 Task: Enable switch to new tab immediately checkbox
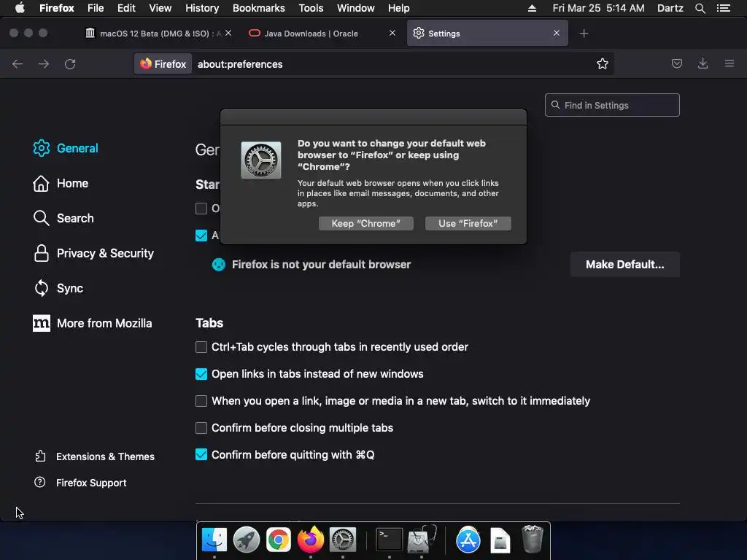[x=201, y=401]
